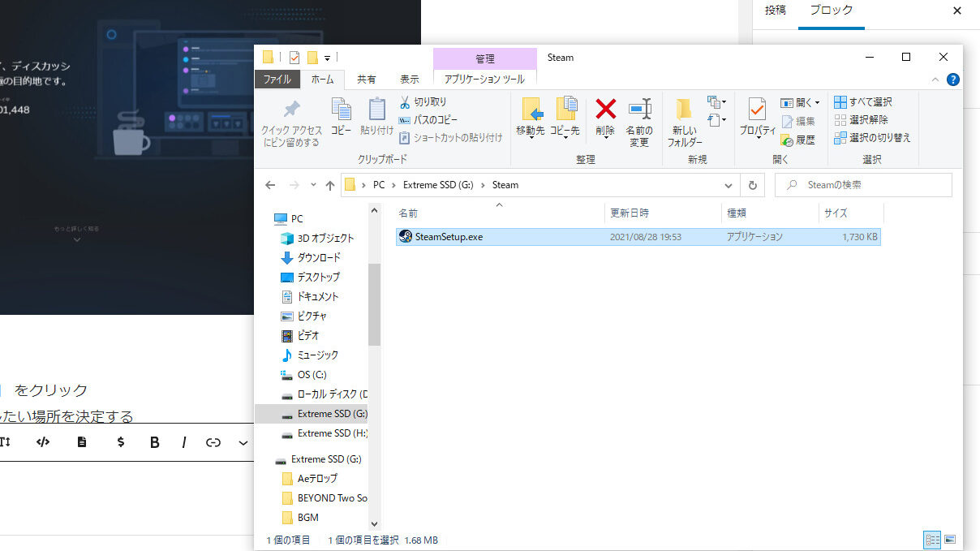Image resolution: width=980 pixels, height=551 pixels.
Task: Click the navigation pane scrollbar
Action: (374, 304)
